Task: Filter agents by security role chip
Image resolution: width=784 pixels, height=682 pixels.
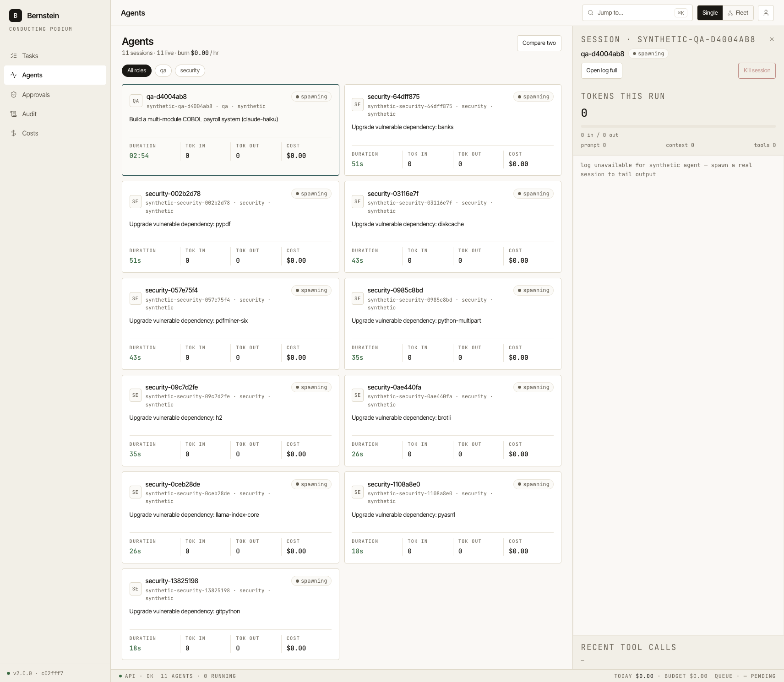Action: pyautogui.click(x=190, y=70)
